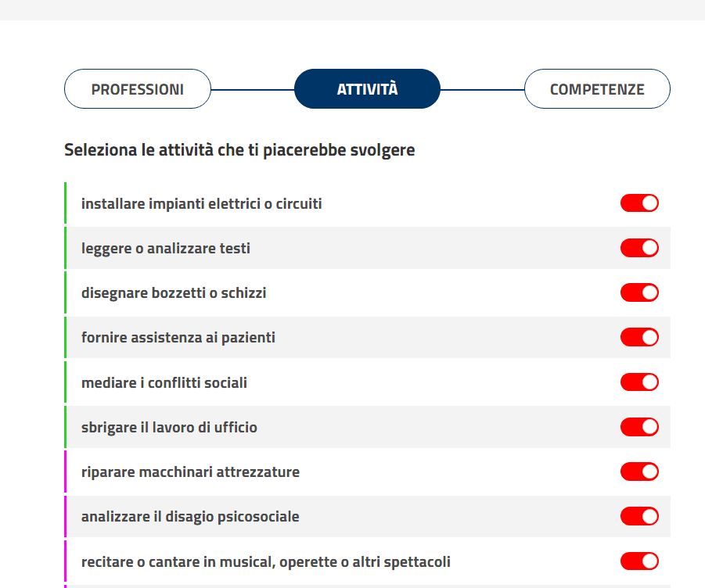The width and height of the screenshot is (705, 588).
Task: Toggle 'disegnare bozzetti o schizzi' switch
Action: click(639, 292)
